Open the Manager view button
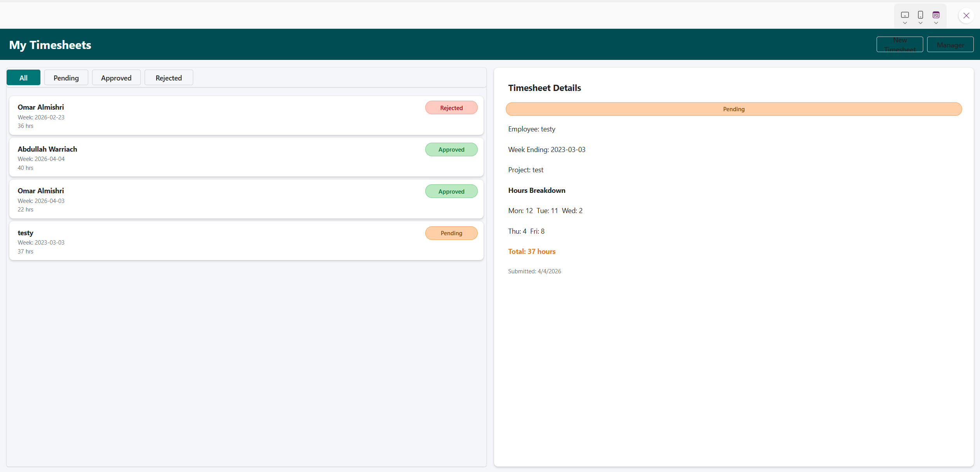 (950, 45)
